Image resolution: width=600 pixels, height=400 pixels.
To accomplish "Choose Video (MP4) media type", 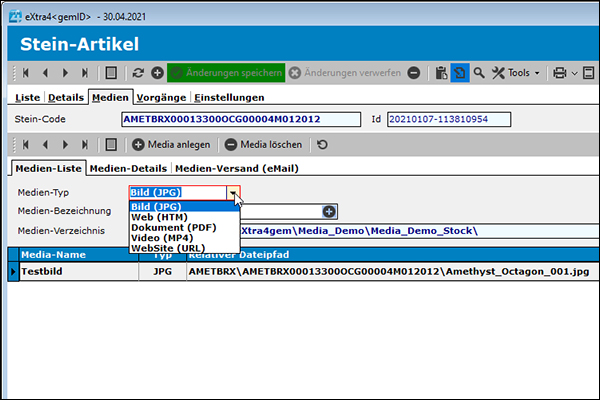I will tap(166, 237).
